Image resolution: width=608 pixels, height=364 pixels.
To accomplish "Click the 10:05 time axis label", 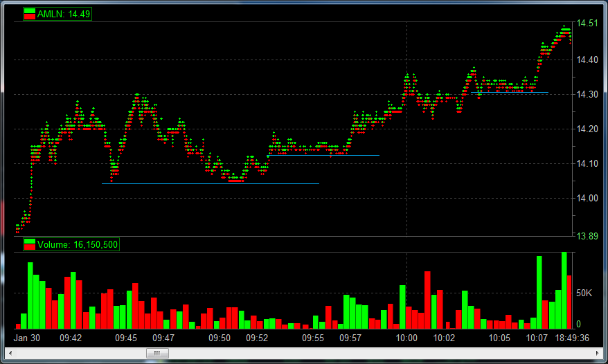I will coord(499,338).
